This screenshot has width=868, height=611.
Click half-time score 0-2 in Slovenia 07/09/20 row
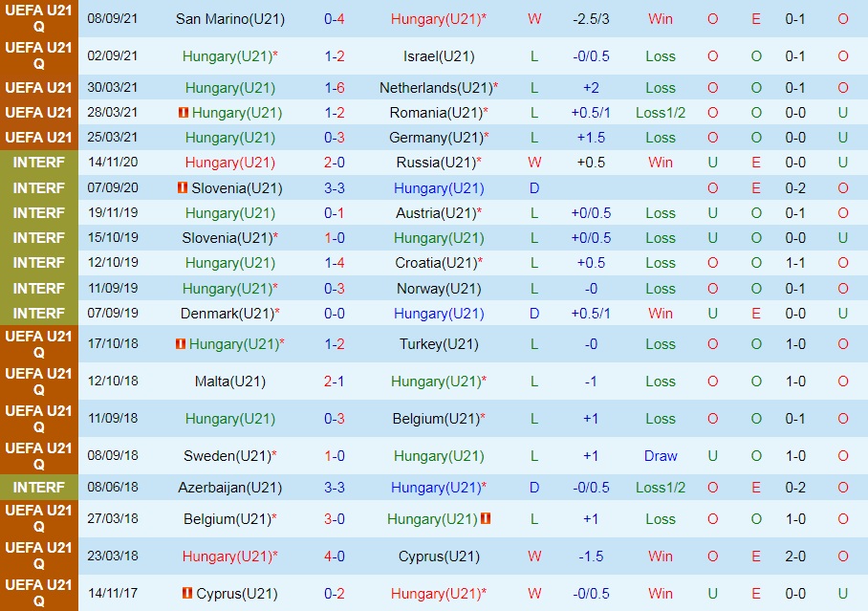(795, 187)
